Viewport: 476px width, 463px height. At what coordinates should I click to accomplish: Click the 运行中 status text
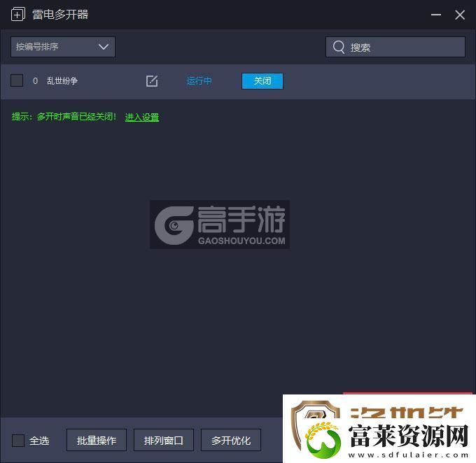point(199,81)
